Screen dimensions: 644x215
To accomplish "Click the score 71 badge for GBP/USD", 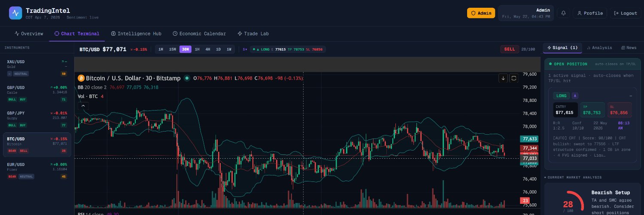I will pos(64,99).
